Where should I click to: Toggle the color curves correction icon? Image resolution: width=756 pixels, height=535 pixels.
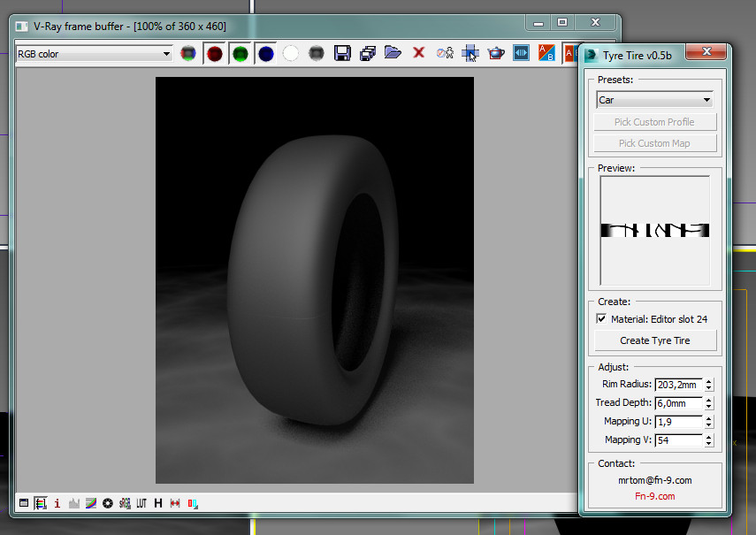90,503
